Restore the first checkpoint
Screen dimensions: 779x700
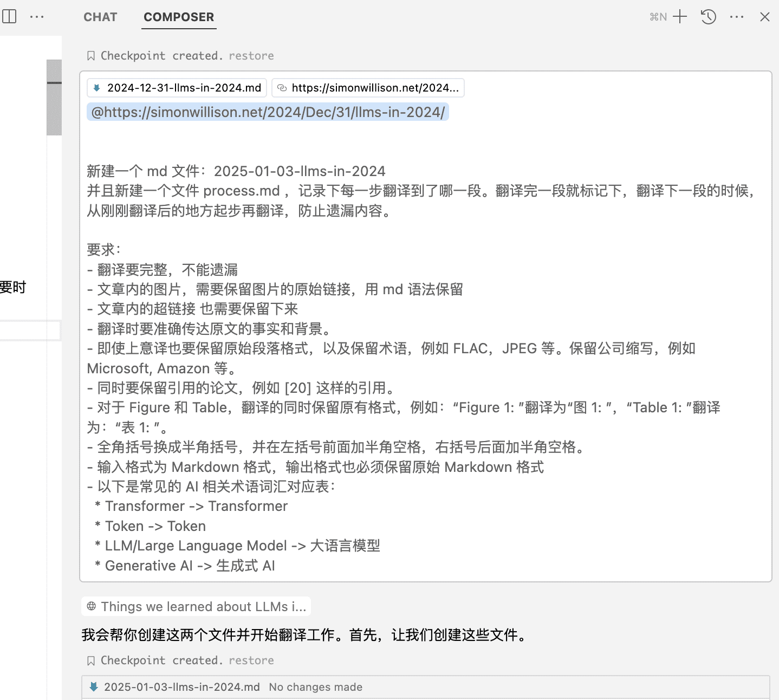tap(251, 56)
